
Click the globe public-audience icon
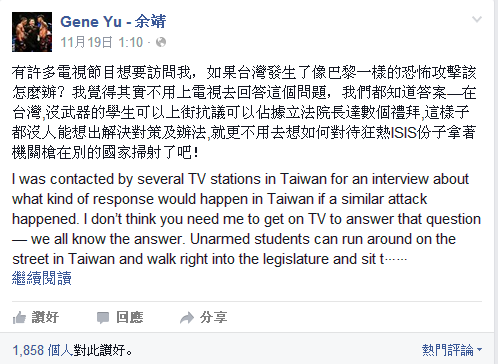point(161,42)
